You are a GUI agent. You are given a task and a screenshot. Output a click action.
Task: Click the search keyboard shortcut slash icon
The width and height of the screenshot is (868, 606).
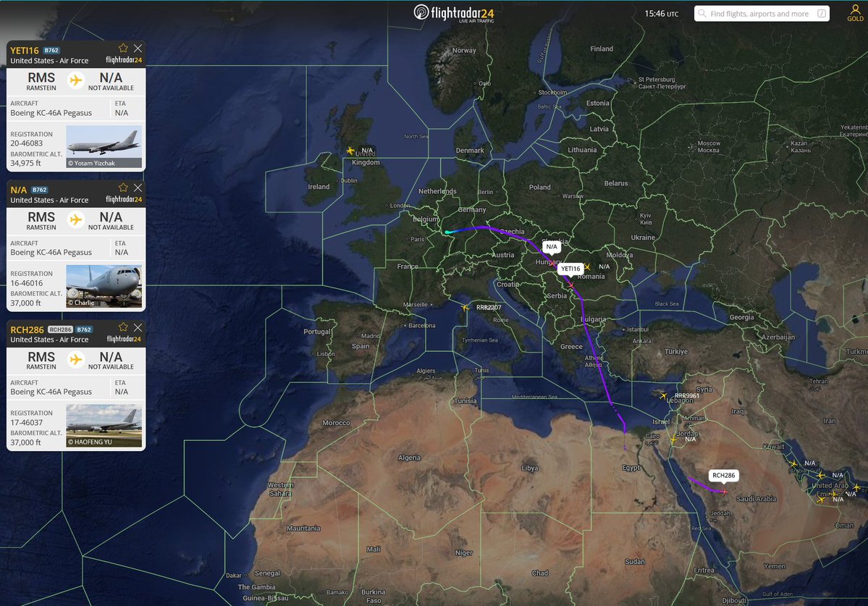point(822,13)
